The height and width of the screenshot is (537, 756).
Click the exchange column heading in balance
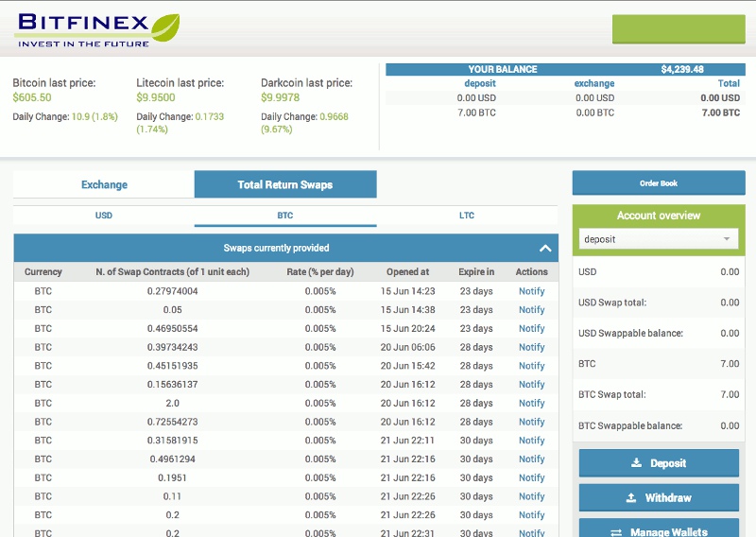click(x=594, y=83)
